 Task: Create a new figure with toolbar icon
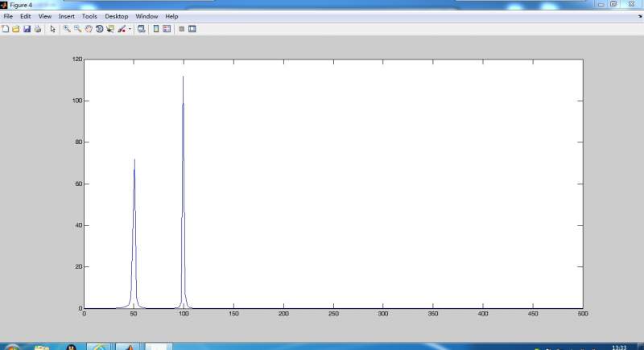6,29
